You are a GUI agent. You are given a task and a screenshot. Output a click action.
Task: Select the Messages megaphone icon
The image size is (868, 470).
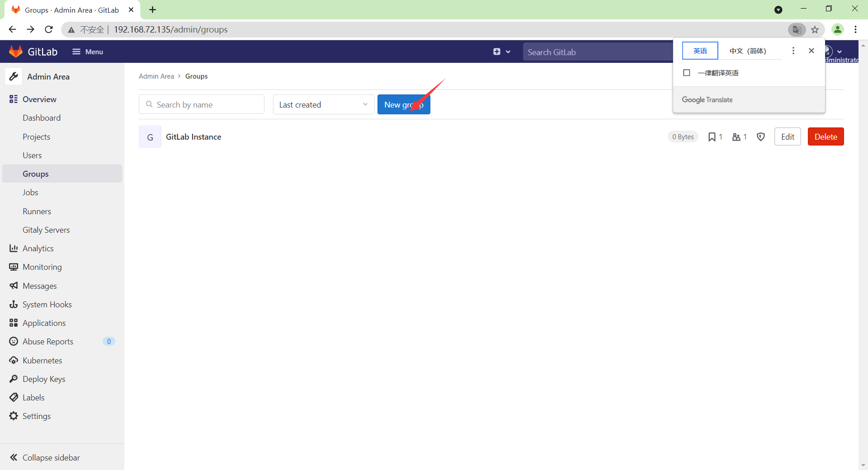(13, 286)
